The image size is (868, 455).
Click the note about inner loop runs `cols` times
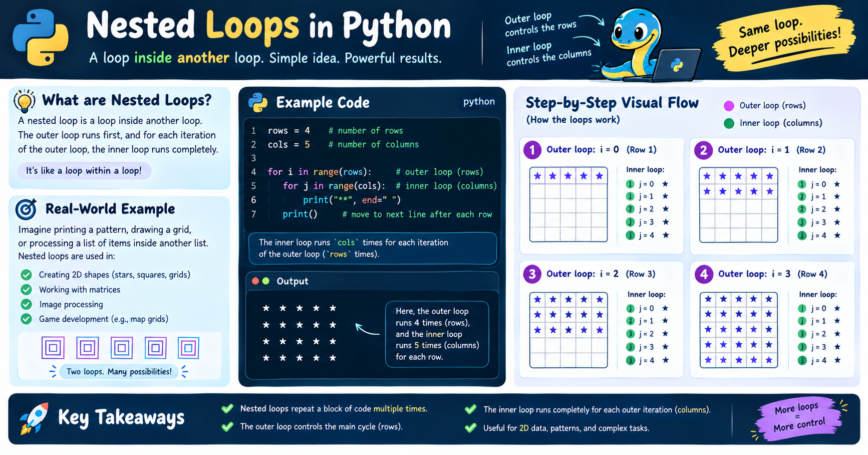coord(373,248)
